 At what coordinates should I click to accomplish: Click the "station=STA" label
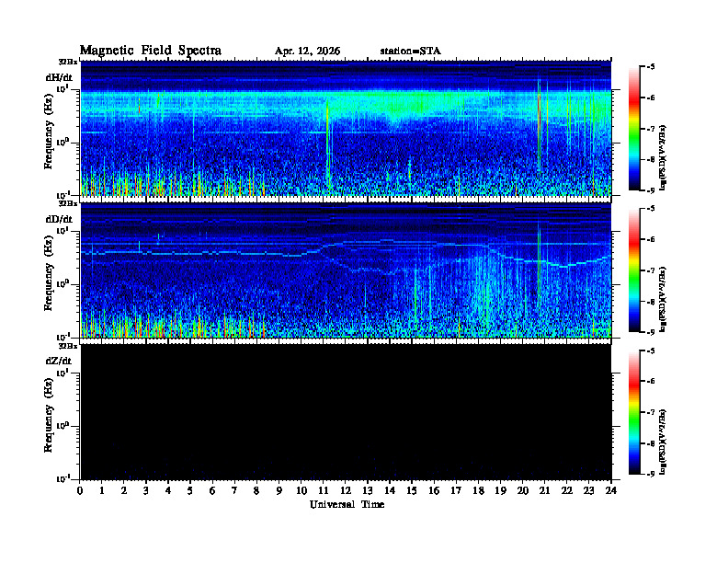click(411, 52)
